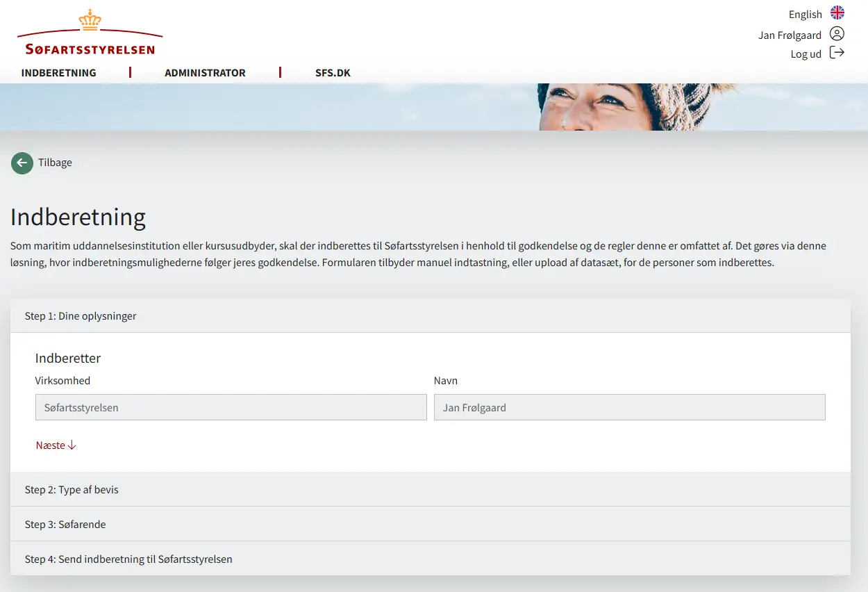This screenshot has width=868, height=592.
Task: Click the UK flag language icon
Action: 837,13
